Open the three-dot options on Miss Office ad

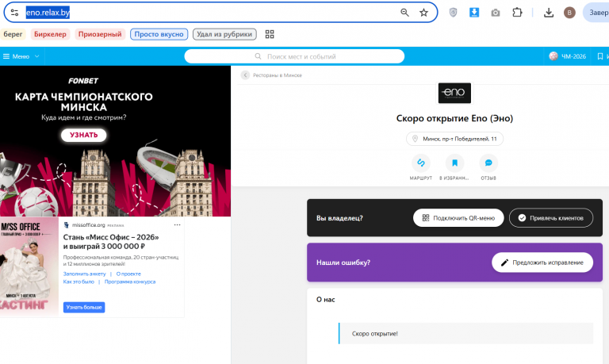[177, 225]
